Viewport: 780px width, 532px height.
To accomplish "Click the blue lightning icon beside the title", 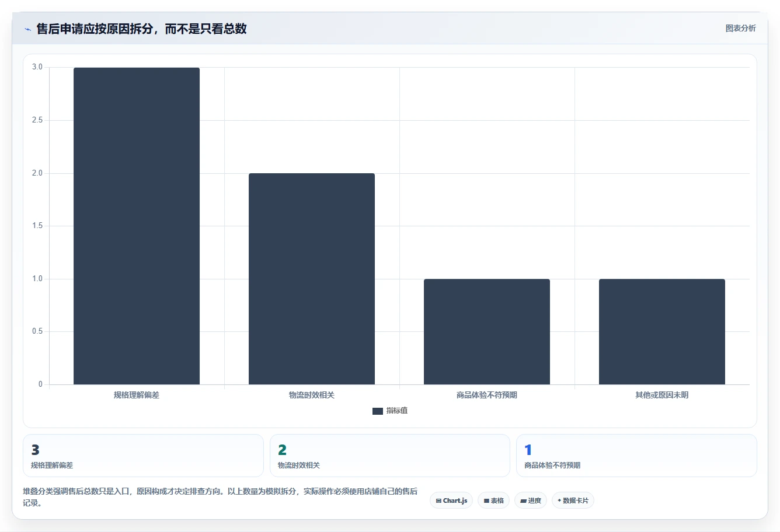I will tap(27, 29).
